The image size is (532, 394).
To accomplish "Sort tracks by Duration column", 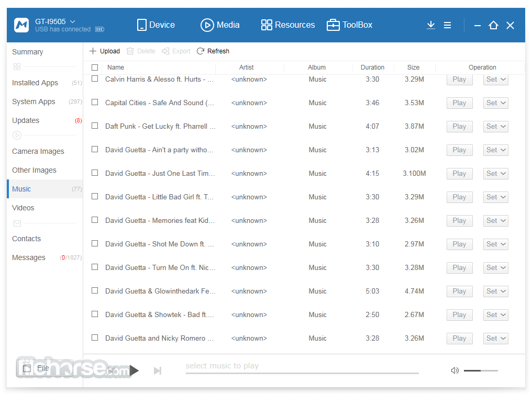I will tap(372, 67).
